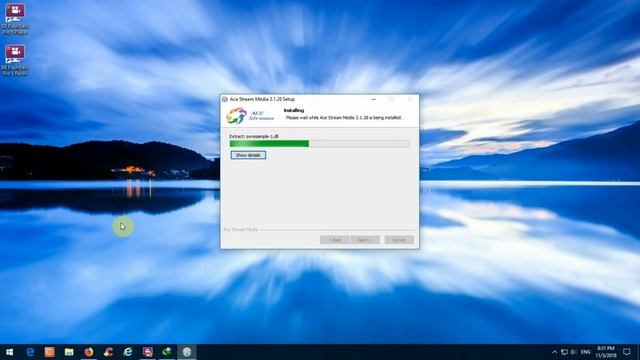Cancel the Ace Stream Media installation
The height and width of the screenshot is (360, 640).
399,240
